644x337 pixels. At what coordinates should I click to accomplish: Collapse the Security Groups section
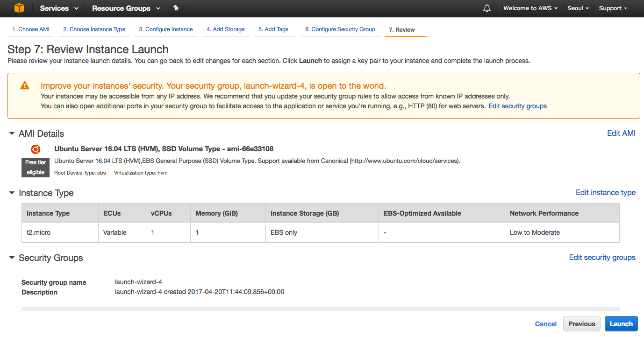tap(12, 258)
